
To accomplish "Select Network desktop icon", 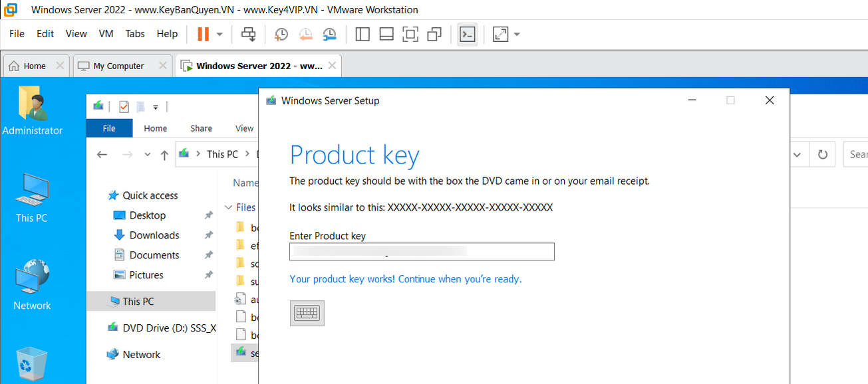I will (32, 285).
